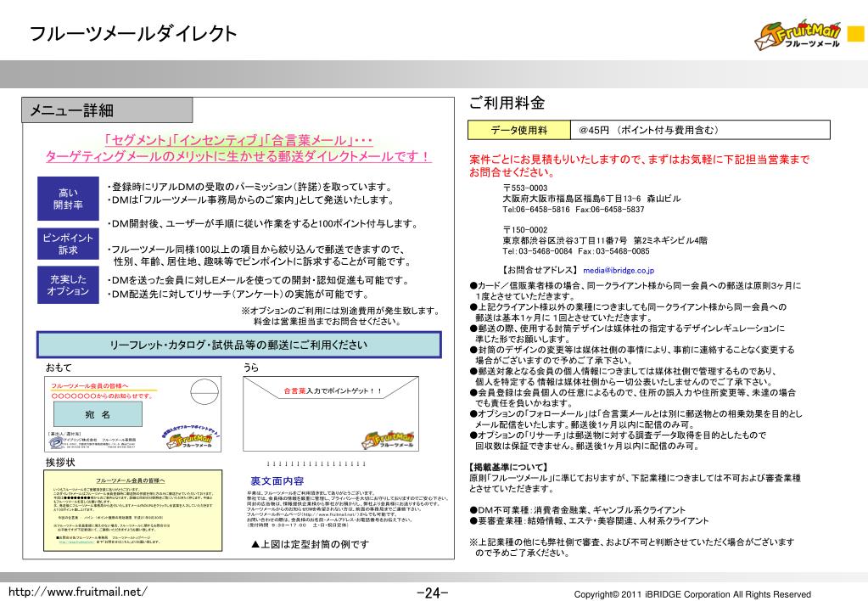This screenshot has height=601, width=868.
Task: Click the おもて label above front envelope
Action: point(59,368)
